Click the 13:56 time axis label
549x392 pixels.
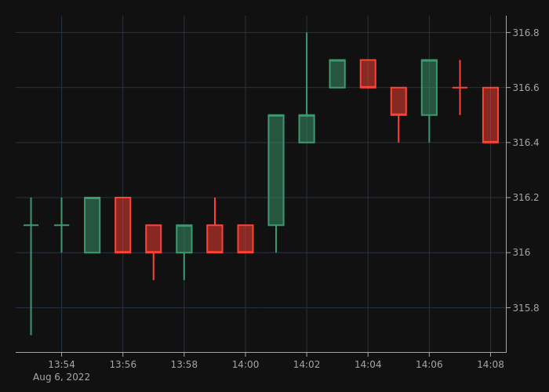pyautogui.click(x=123, y=365)
